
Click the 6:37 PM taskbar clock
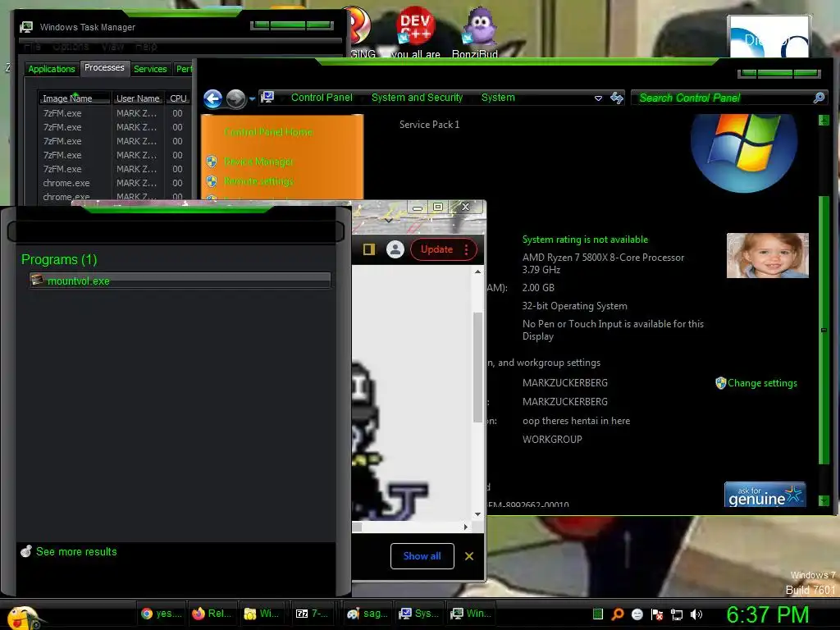(767, 615)
